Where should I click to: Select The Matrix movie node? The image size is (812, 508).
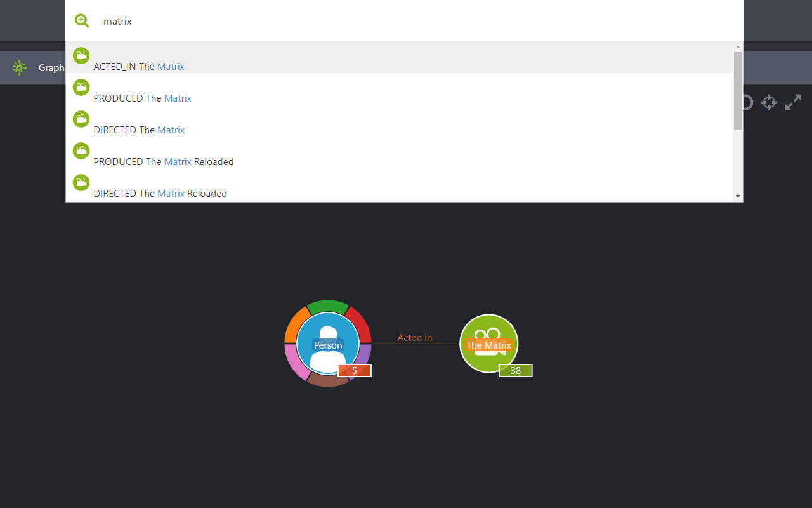pos(489,344)
